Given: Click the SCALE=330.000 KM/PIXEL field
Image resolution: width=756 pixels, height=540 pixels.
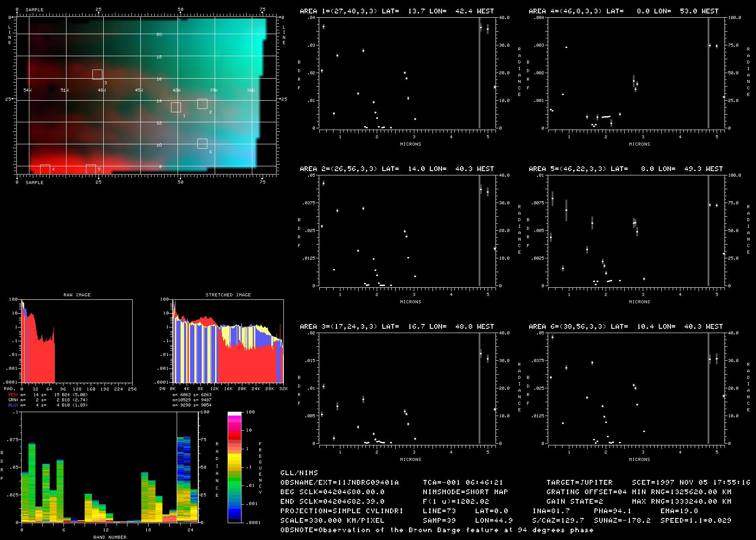Looking at the screenshot, I should tap(333, 521).
